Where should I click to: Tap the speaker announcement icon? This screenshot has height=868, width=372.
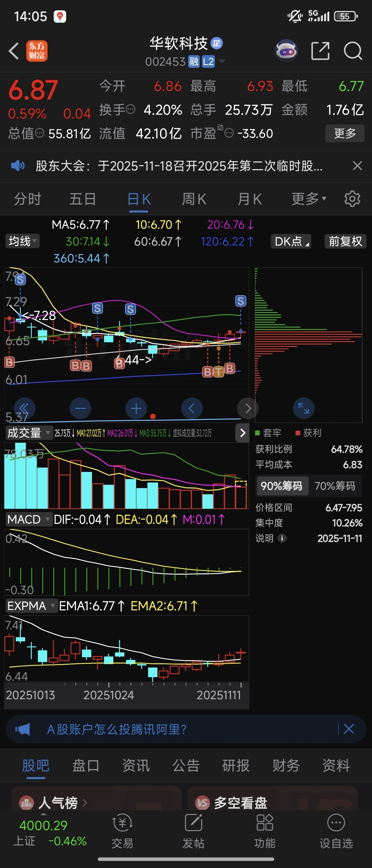coord(18,166)
